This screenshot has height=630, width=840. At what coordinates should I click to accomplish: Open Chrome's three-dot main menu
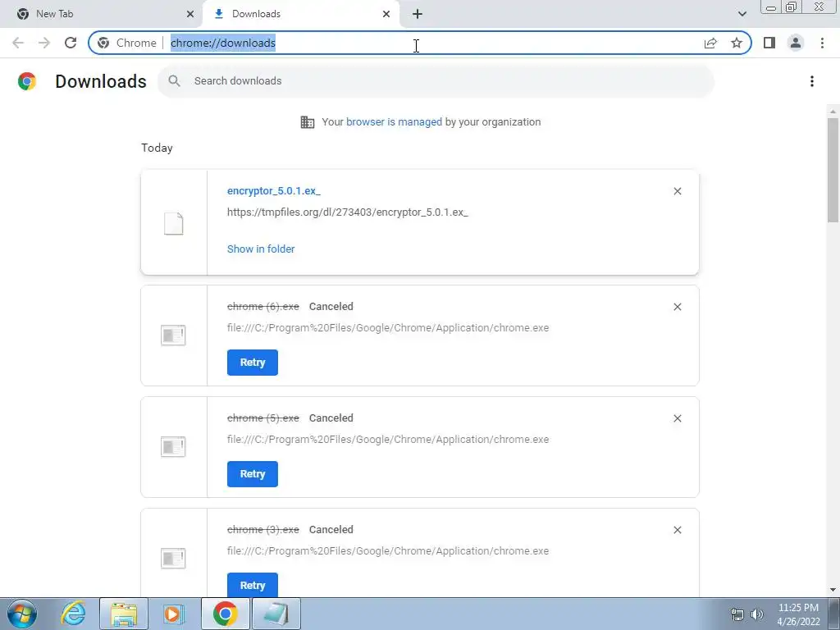pos(822,43)
